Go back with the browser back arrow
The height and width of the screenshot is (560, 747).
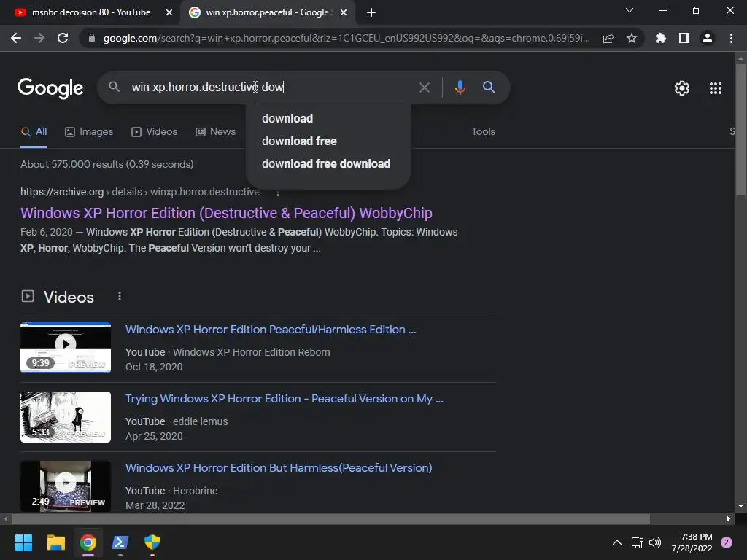pyautogui.click(x=16, y=38)
